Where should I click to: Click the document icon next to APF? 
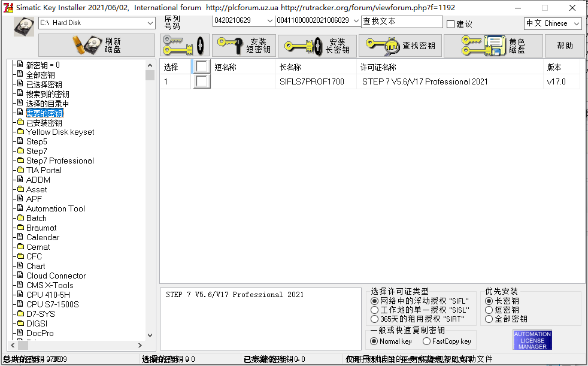point(20,199)
